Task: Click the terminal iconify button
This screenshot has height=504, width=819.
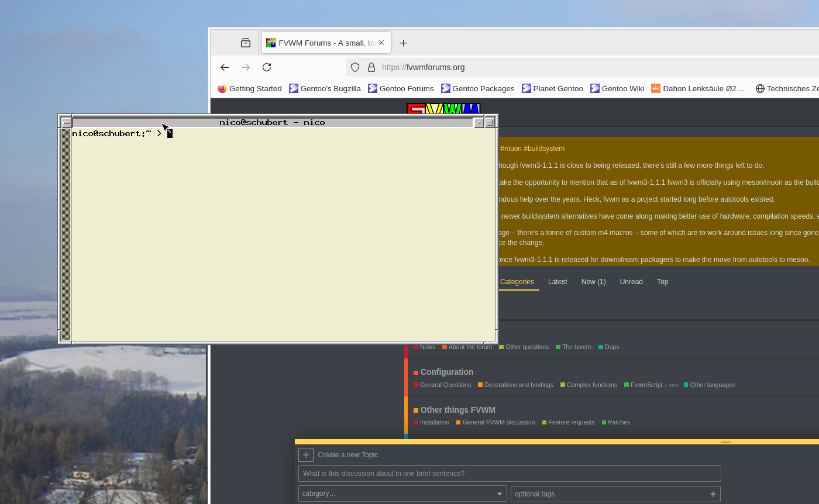Action: coord(479,122)
